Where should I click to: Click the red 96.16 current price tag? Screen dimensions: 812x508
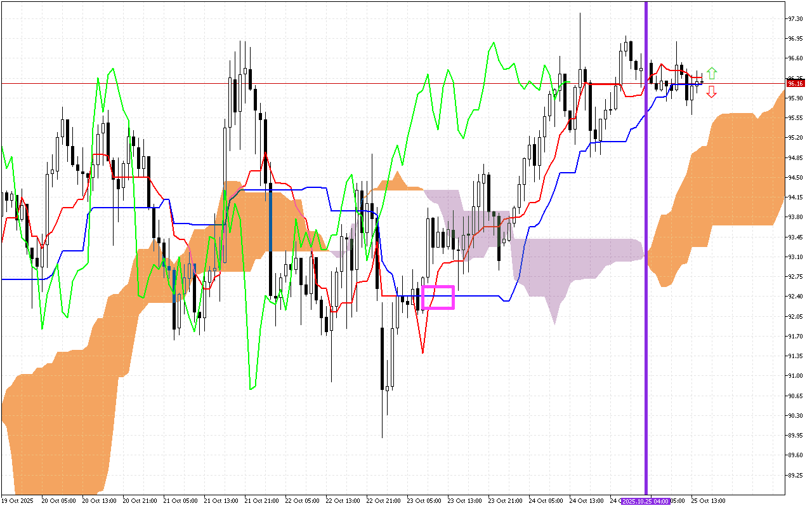pyautogui.click(x=795, y=83)
